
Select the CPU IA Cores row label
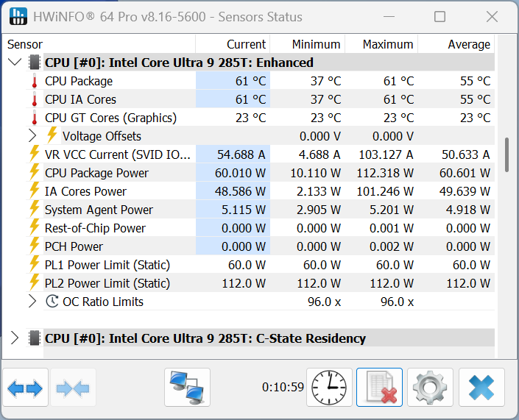coord(80,99)
